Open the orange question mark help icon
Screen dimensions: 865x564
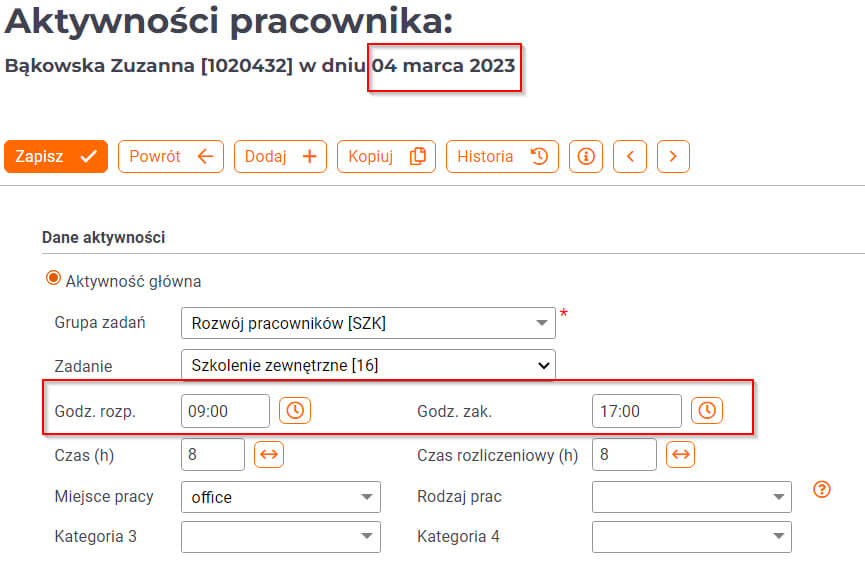822,489
